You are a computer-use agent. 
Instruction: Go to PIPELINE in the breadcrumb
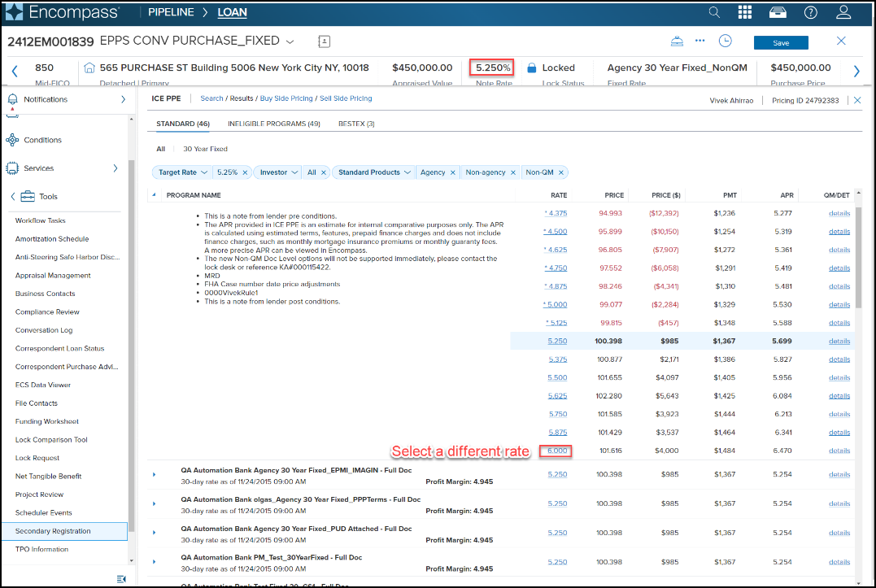171,12
